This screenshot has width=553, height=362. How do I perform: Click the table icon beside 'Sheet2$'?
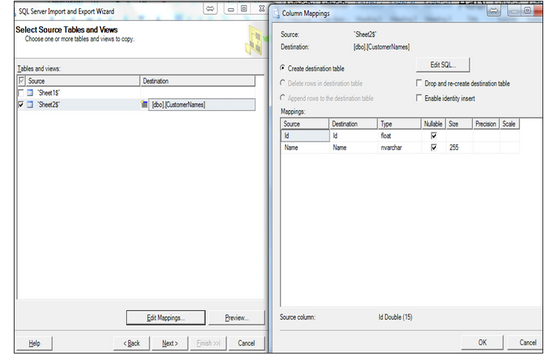click(30, 104)
